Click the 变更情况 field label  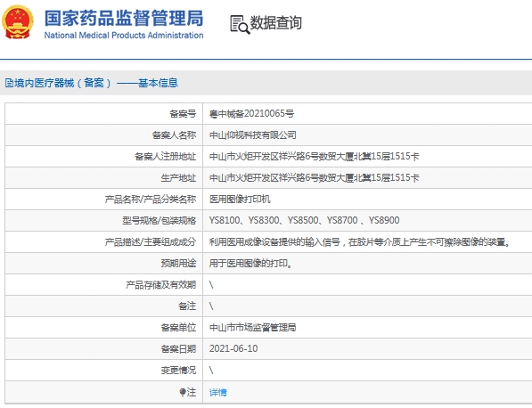(178, 370)
